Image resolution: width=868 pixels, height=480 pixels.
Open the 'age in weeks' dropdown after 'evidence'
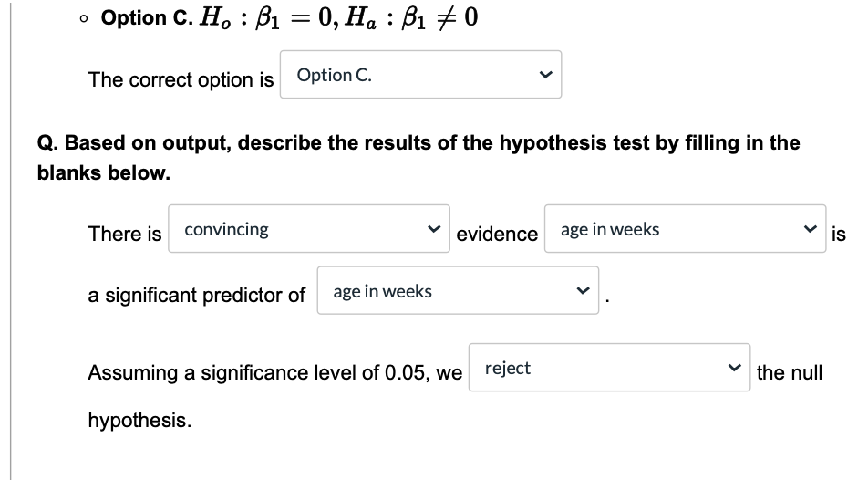684,229
